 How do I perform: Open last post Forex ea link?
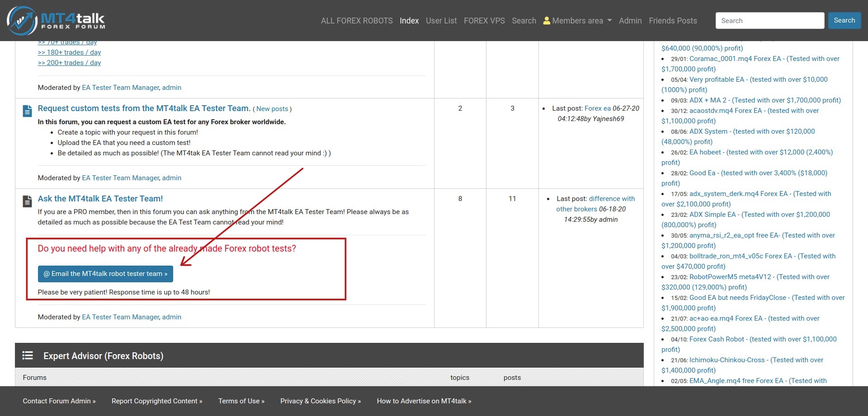tap(598, 108)
